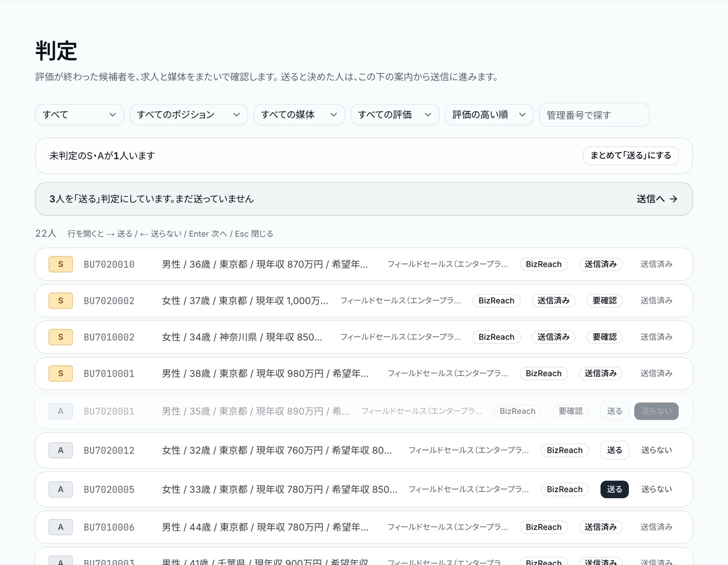The height and width of the screenshot is (565, 728).
Task: Open candidate ID BU7020002
Action: [109, 301]
